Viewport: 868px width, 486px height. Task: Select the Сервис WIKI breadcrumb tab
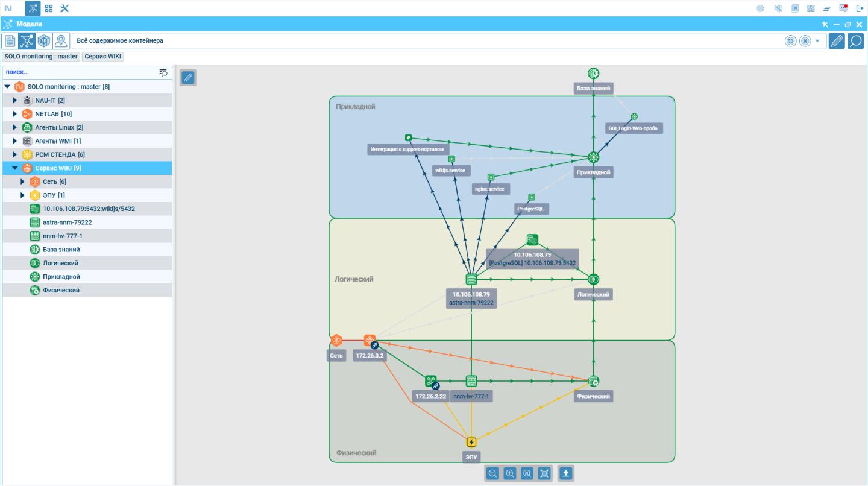coord(103,57)
